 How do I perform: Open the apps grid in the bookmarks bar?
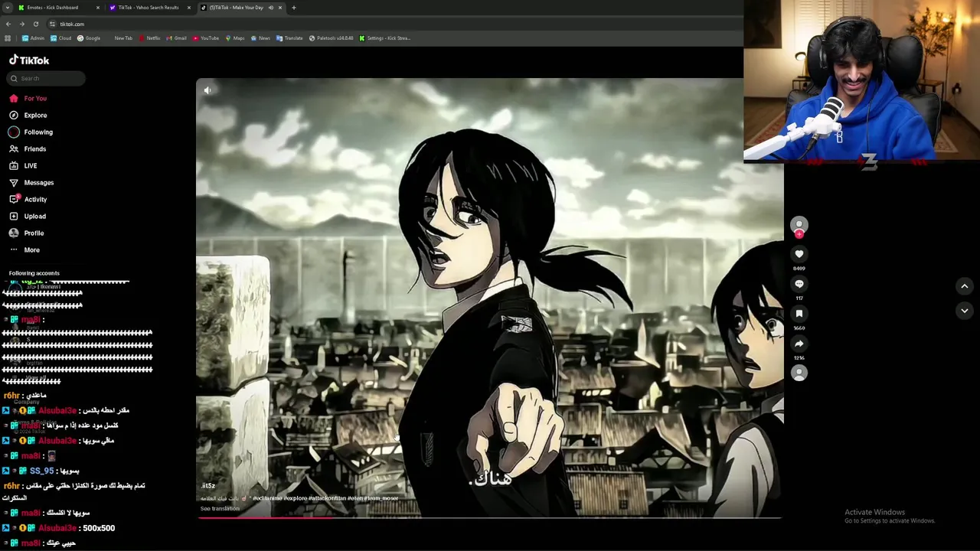point(8,38)
